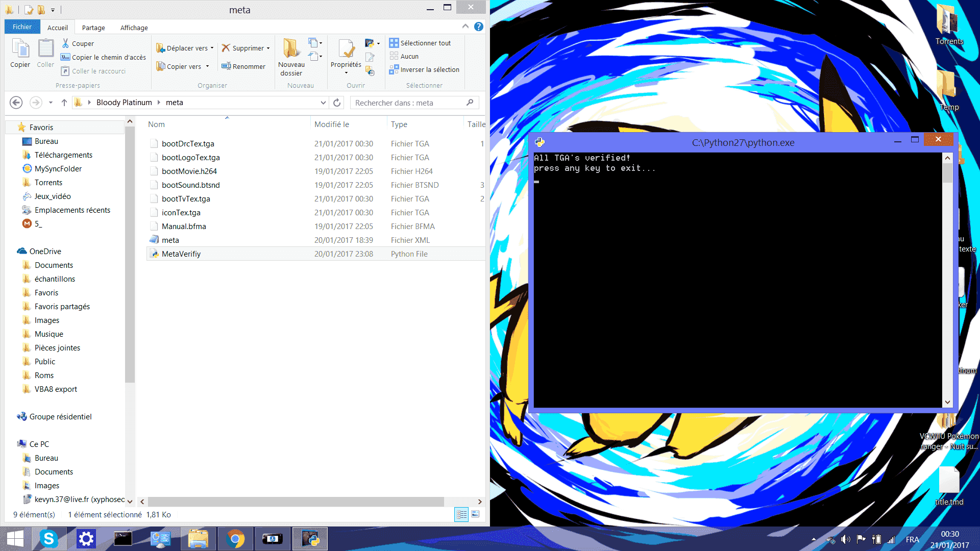This screenshot has width=980, height=551.
Task: Click Copier le chemin d'accès
Action: pyautogui.click(x=104, y=57)
